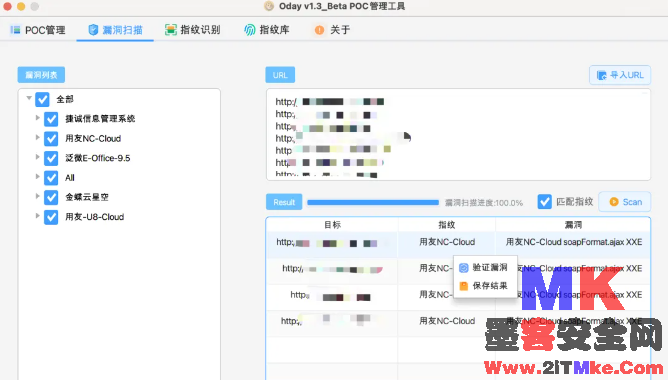
Task: Click the fingerprint icon of 指纹库
Action: [250, 30]
